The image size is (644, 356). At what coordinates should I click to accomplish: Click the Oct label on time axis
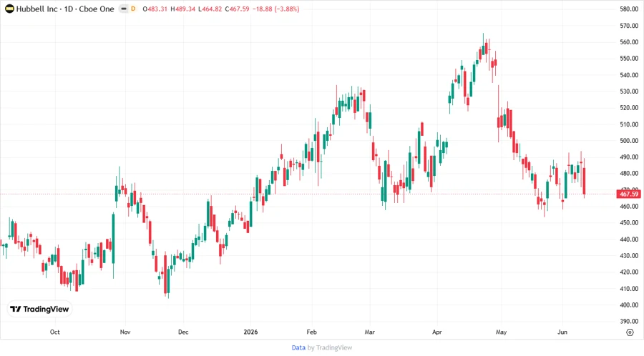(x=54, y=332)
